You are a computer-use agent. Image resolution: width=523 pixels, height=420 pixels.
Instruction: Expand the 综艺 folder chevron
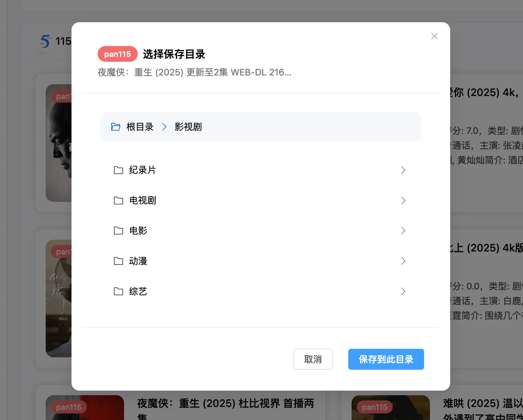click(x=404, y=291)
